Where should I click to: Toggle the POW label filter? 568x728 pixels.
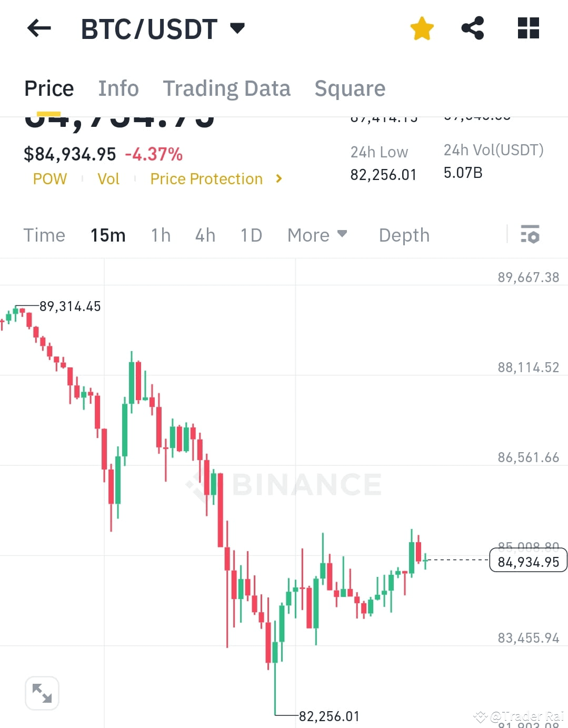pos(49,179)
